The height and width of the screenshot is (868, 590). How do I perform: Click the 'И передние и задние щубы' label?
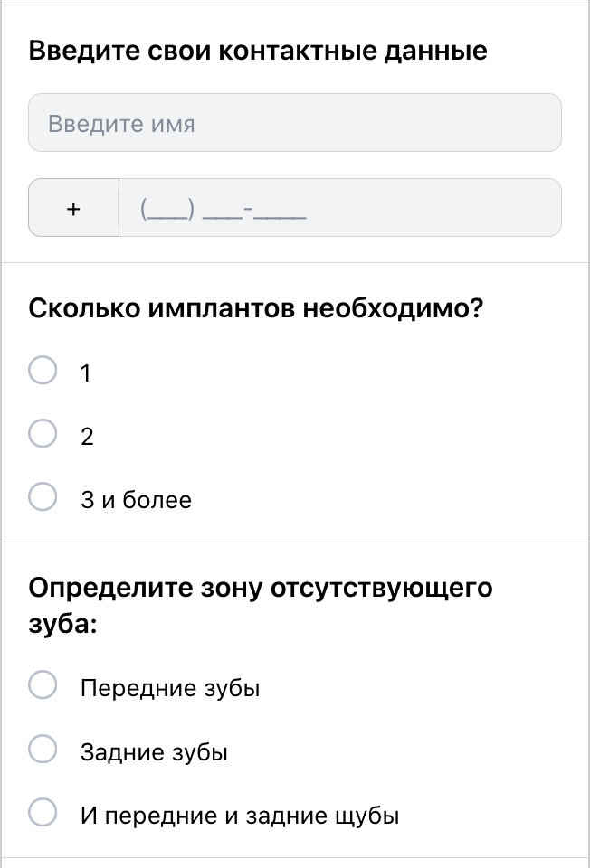240,816
